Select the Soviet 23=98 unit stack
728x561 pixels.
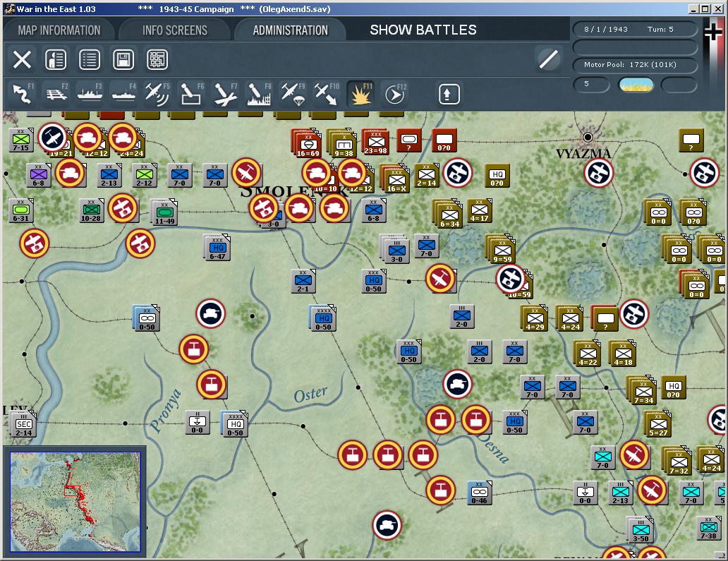tap(376, 142)
